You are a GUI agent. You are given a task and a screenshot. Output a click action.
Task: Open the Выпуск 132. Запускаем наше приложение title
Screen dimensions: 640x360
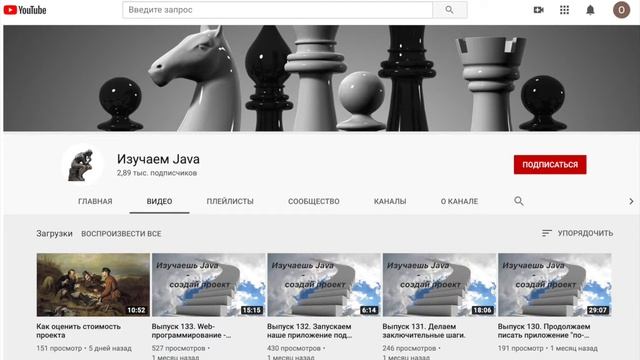[310, 331]
